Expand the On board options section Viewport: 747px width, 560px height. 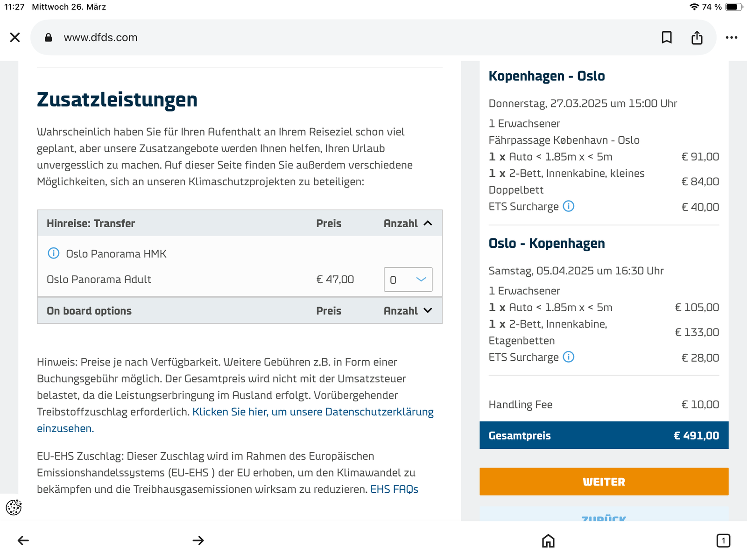[428, 311]
